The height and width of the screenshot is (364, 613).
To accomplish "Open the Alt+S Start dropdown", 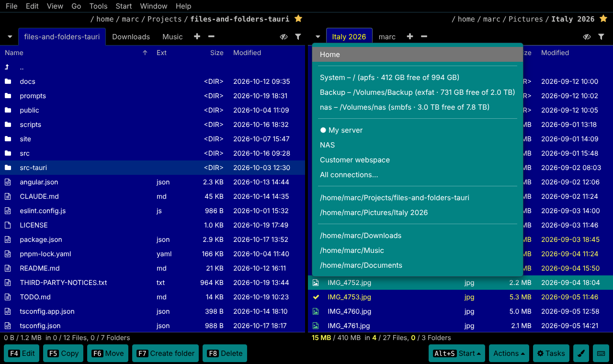I will tap(457, 353).
